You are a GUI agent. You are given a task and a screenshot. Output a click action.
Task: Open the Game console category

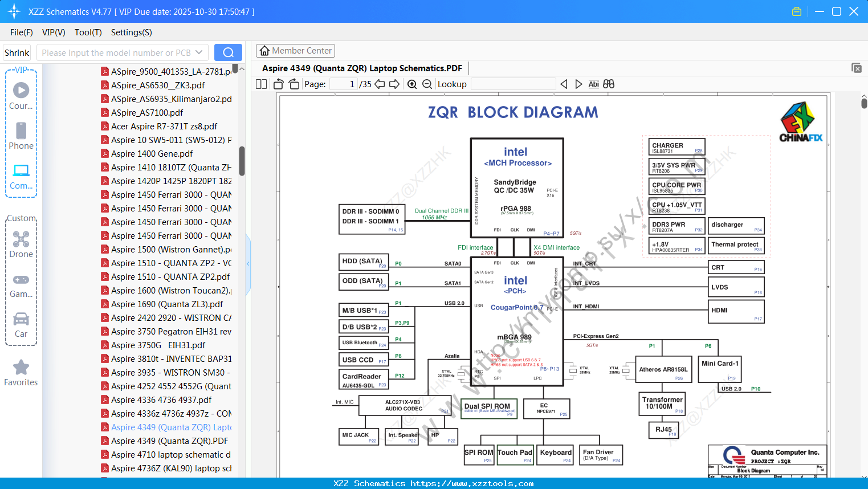click(21, 286)
